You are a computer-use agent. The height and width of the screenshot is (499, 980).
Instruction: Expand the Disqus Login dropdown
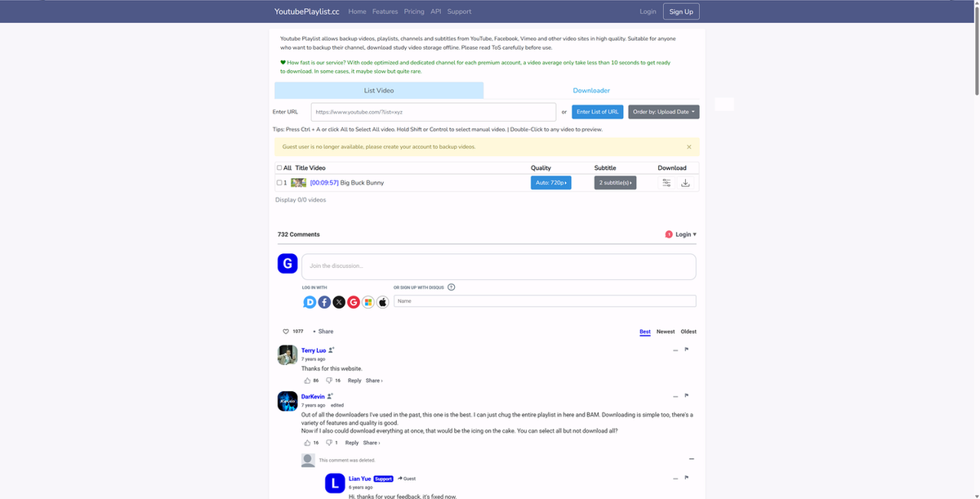point(686,234)
